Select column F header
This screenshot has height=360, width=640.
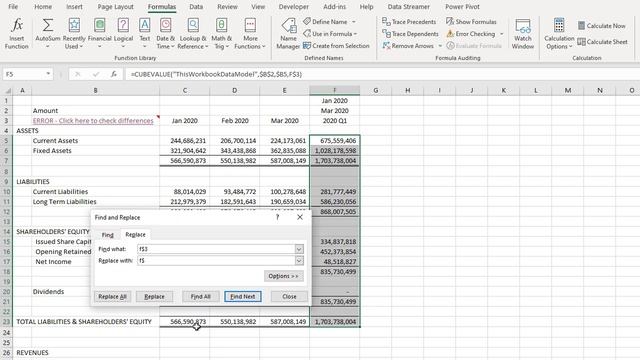334,90
